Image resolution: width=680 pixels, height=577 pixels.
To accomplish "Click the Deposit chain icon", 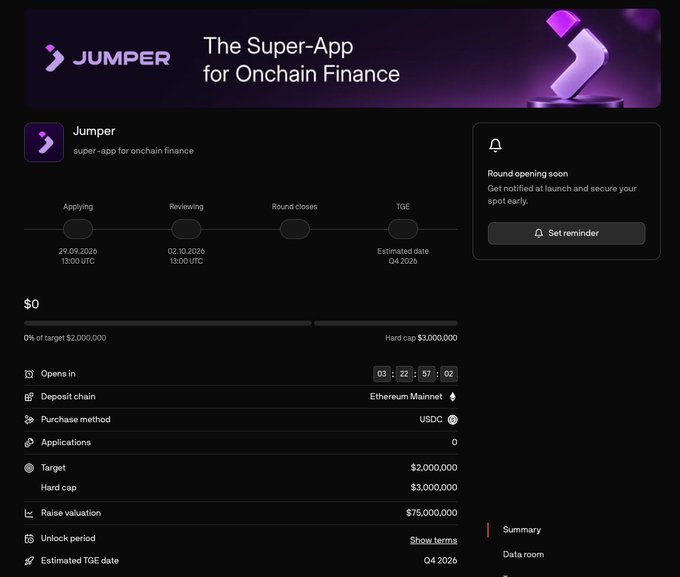I will click(29, 397).
